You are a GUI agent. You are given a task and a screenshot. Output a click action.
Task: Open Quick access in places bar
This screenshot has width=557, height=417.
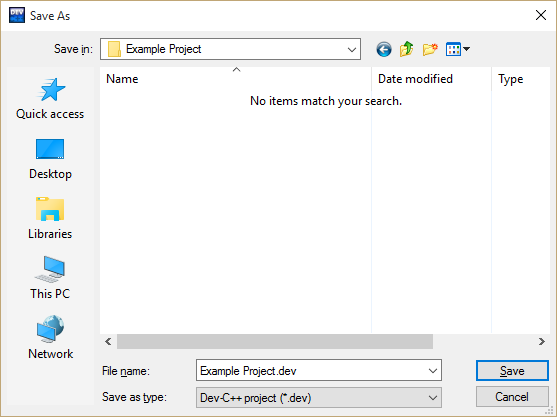(50, 99)
